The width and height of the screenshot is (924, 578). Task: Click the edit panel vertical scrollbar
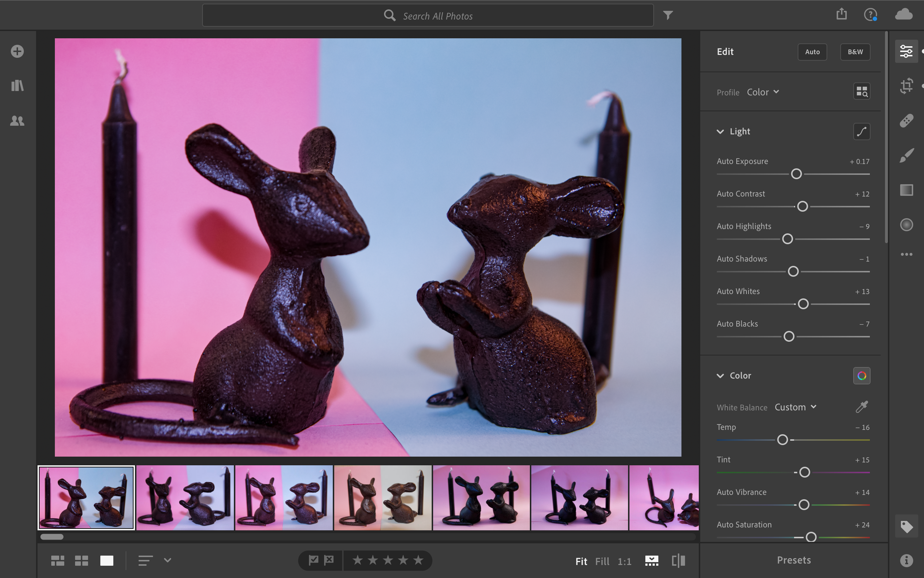(x=886, y=138)
